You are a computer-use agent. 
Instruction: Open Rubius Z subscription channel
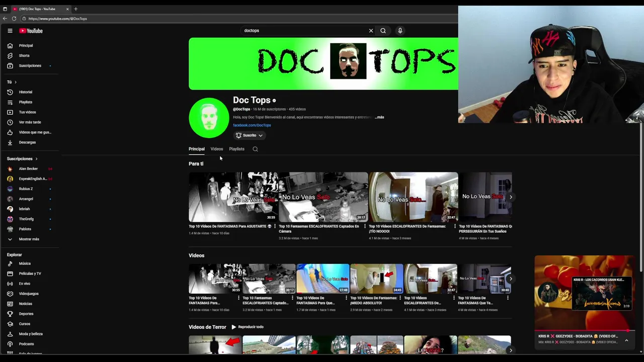[x=26, y=189]
